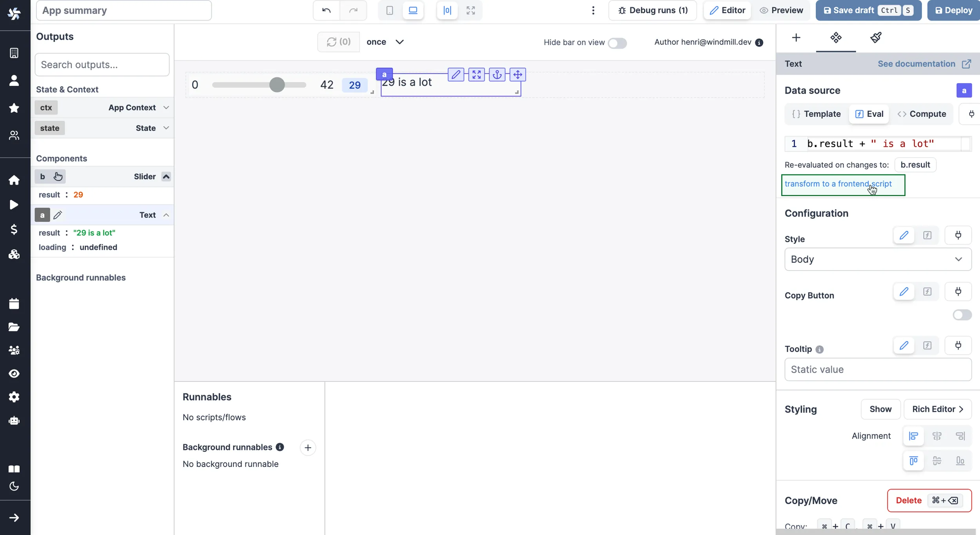Click the Deploy button
Image resolution: width=980 pixels, height=535 pixels.
pyautogui.click(x=954, y=10)
